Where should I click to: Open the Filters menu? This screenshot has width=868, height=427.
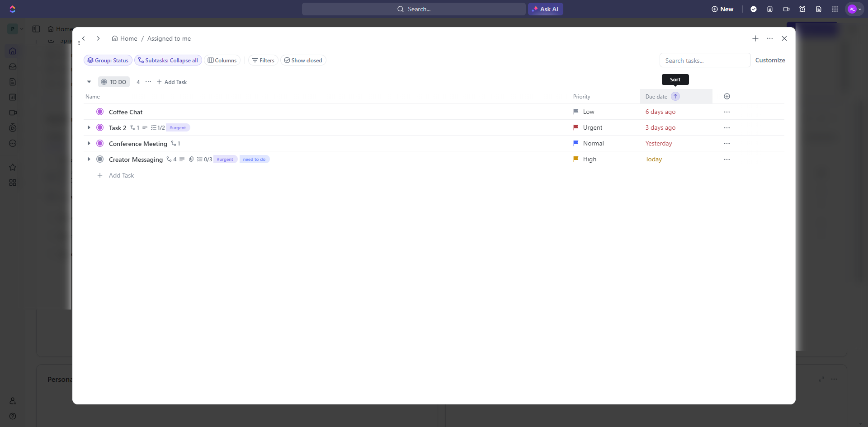point(263,61)
